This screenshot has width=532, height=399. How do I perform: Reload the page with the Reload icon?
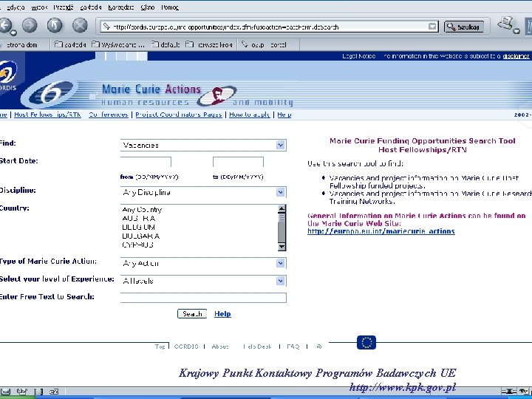[55, 25]
